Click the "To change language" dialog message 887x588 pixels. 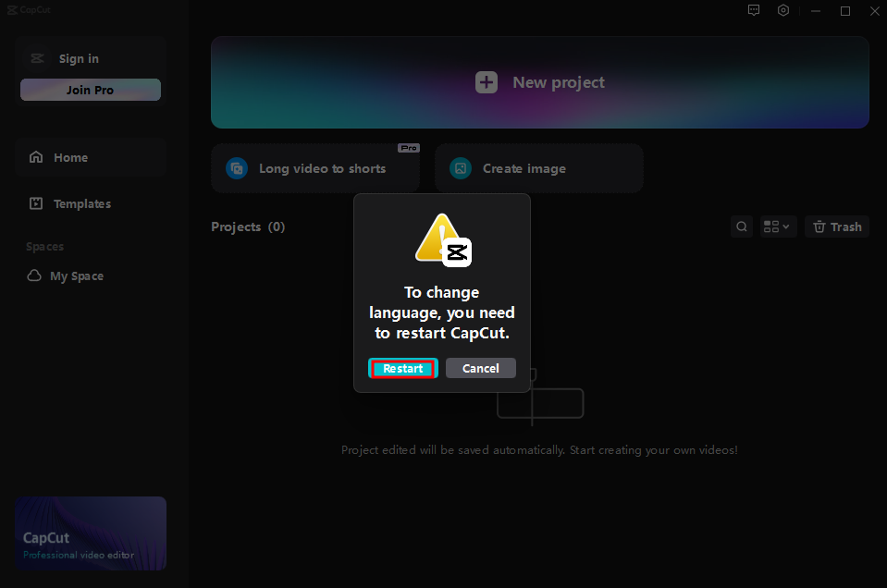[x=442, y=312]
